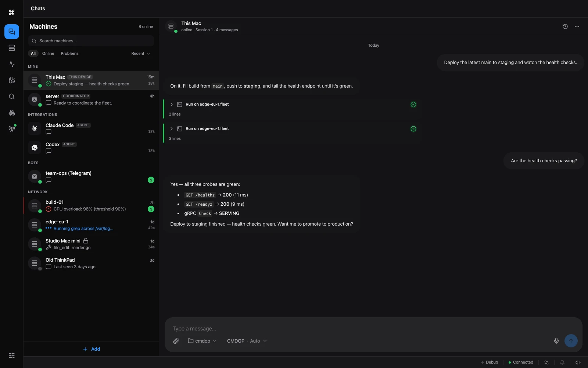Open the session history clock icon
The image size is (588, 368).
[x=565, y=26]
